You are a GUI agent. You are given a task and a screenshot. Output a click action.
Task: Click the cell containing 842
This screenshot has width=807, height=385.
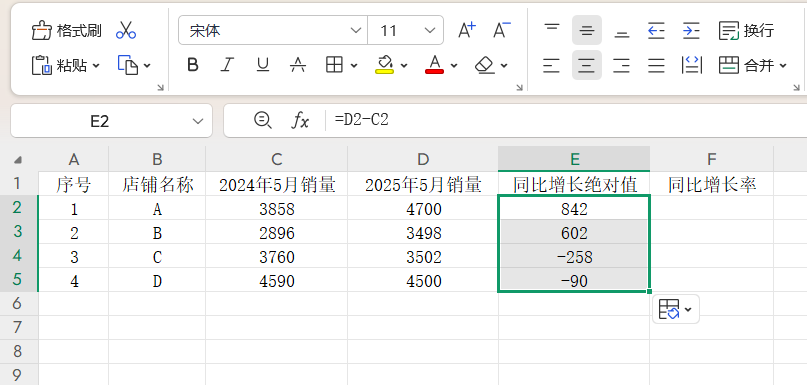(x=574, y=208)
